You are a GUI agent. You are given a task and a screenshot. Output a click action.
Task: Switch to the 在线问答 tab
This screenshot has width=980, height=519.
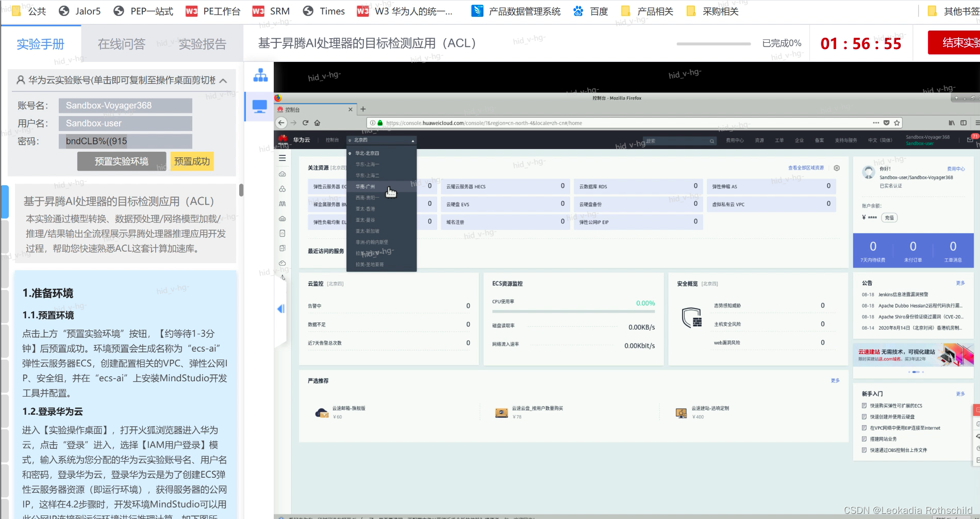pyautogui.click(x=122, y=44)
